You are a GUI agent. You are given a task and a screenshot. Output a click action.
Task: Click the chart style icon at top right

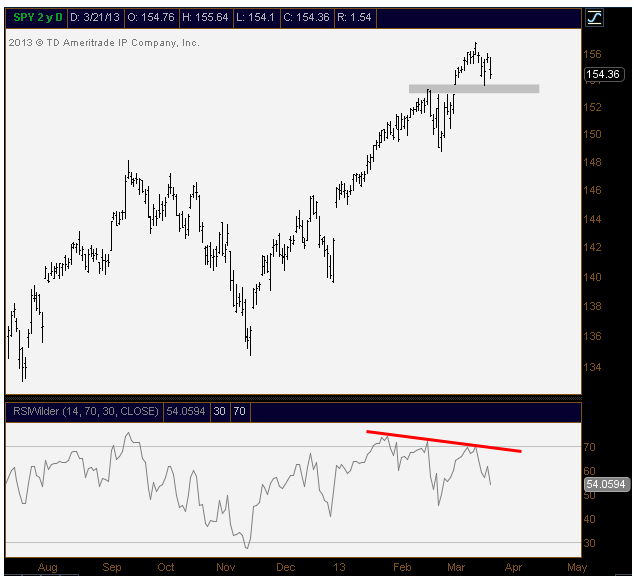(x=594, y=18)
